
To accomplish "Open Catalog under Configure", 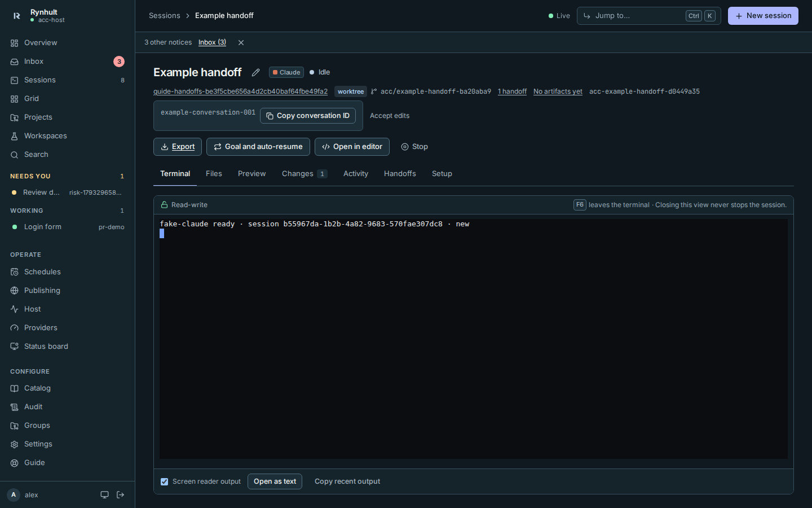I will point(67,388).
